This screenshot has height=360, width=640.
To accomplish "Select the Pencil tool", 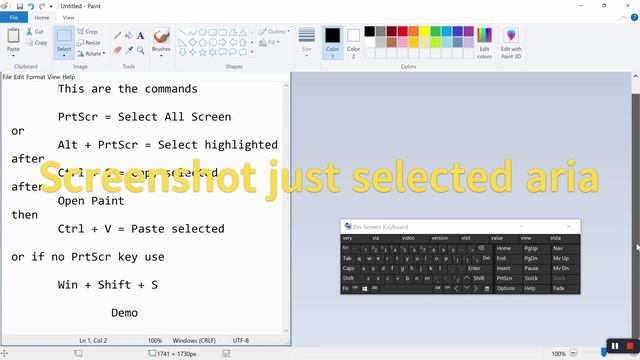I will (x=118, y=36).
